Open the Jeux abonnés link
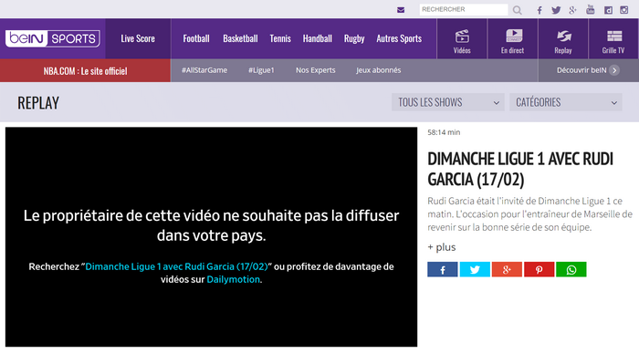The image size is (639, 364). coord(378,70)
